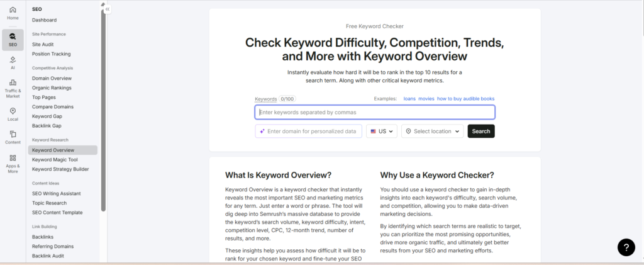Select the SEO magnifier icon
Viewport: 644px width, 265px height.
pos(13,36)
